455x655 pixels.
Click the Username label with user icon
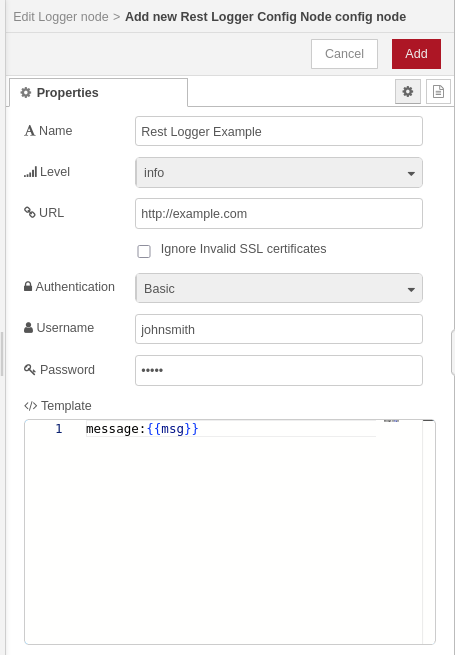click(59, 328)
